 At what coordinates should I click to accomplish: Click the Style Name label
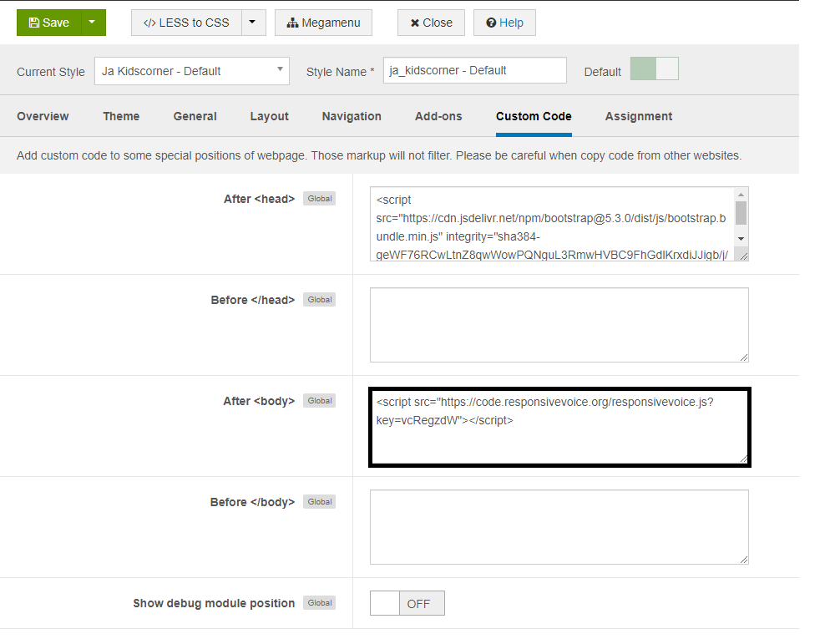[x=341, y=72]
